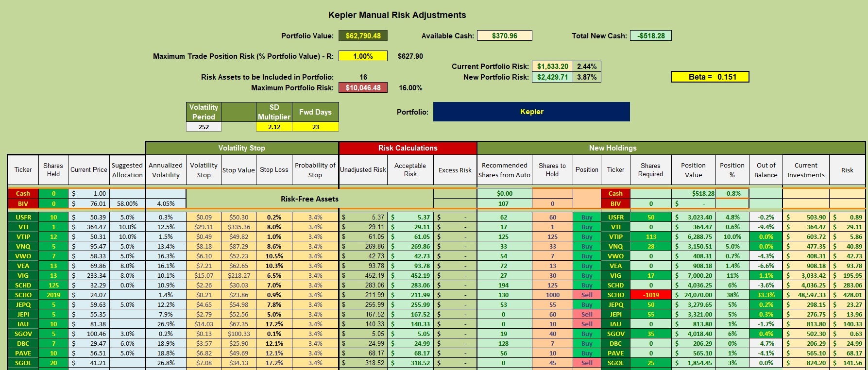Select the SCHD recommended shares value 194

click(x=504, y=285)
